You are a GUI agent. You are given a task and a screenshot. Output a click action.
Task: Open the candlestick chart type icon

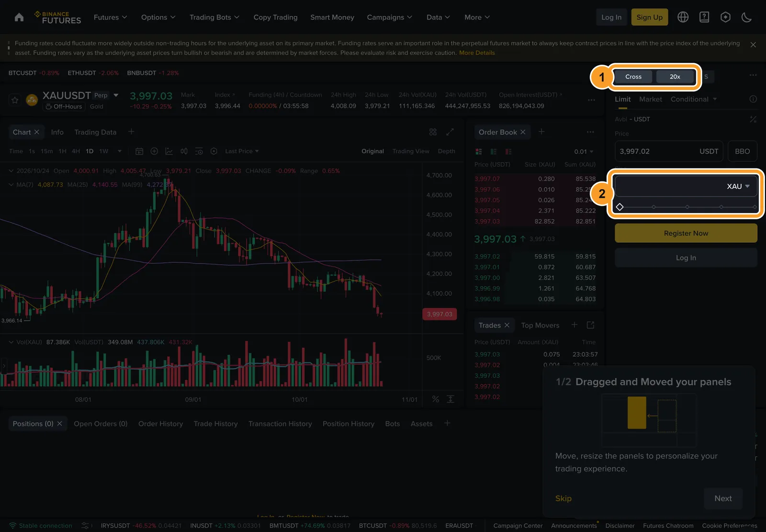184,151
